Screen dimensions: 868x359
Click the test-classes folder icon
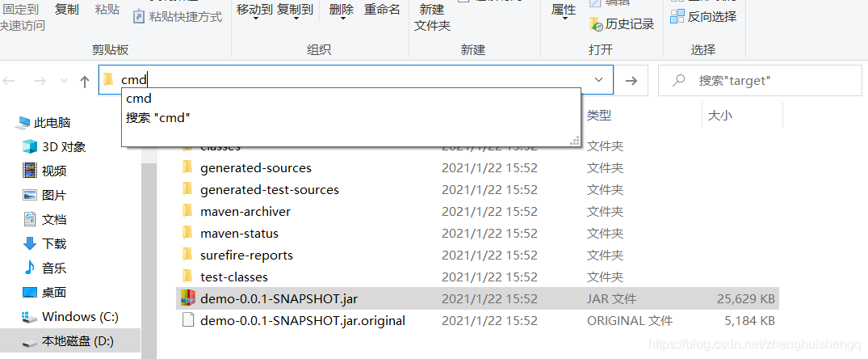pos(187,277)
